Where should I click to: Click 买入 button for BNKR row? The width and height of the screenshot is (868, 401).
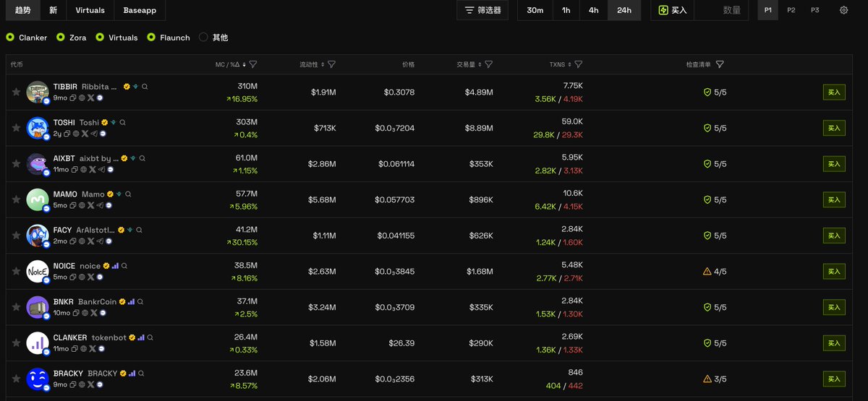(834, 307)
